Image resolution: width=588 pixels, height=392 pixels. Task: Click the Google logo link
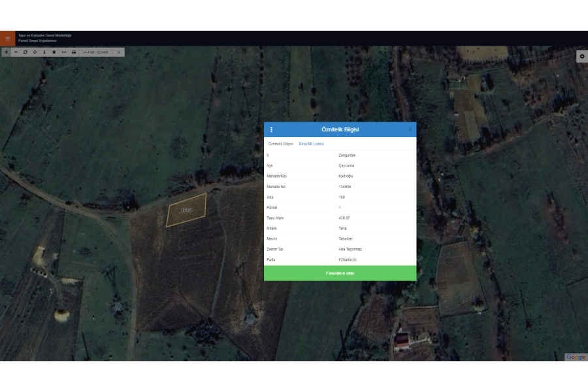(x=576, y=357)
